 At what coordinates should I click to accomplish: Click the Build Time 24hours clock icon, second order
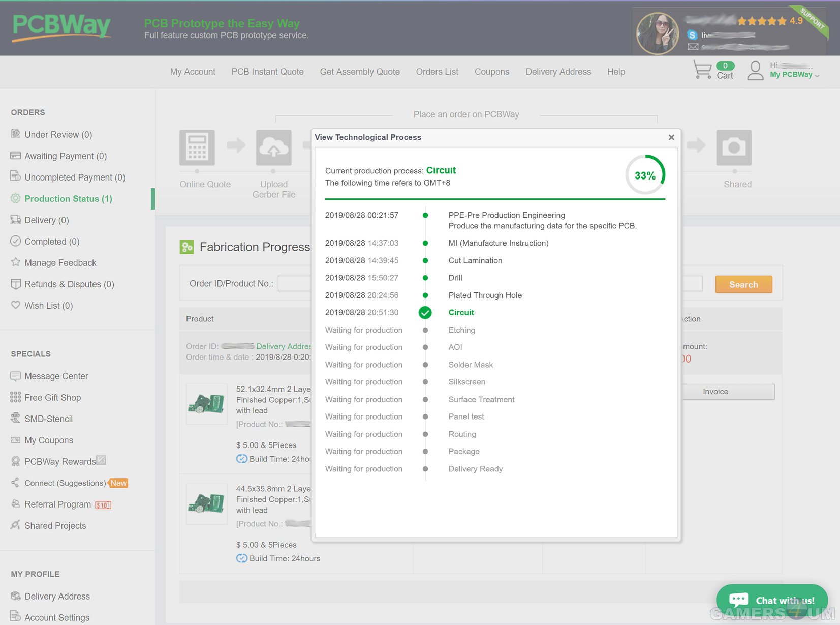click(x=241, y=558)
